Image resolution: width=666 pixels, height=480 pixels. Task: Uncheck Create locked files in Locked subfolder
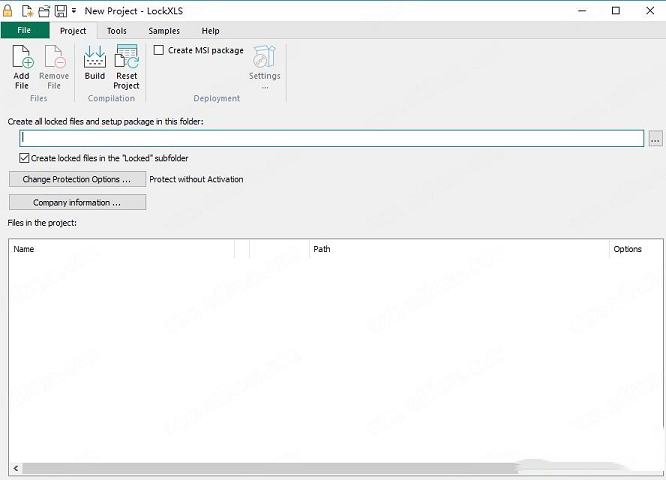coord(24,158)
